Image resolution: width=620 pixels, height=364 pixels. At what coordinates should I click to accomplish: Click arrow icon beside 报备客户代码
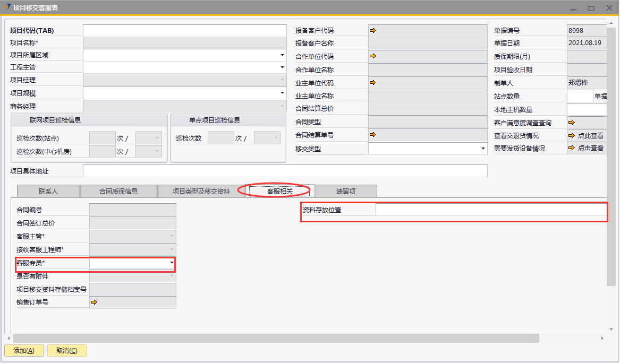373,31
